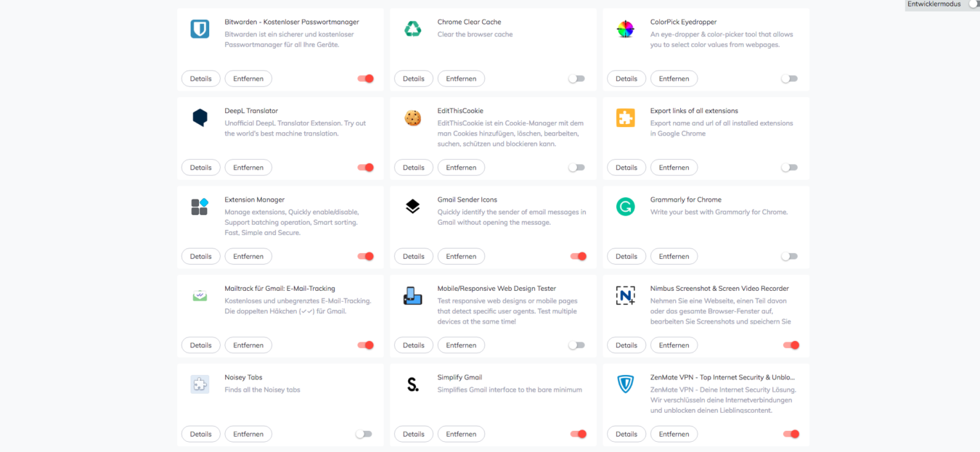
Task: Toggle the Entwicklermodus switch
Action: (x=973, y=4)
